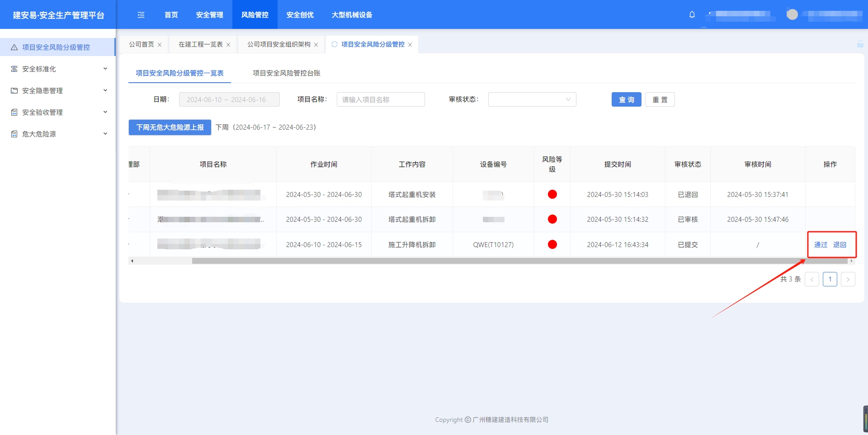This screenshot has width=868, height=435.
Task: Toggle the sidebar collapse menu icon
Action: point(141,15)
